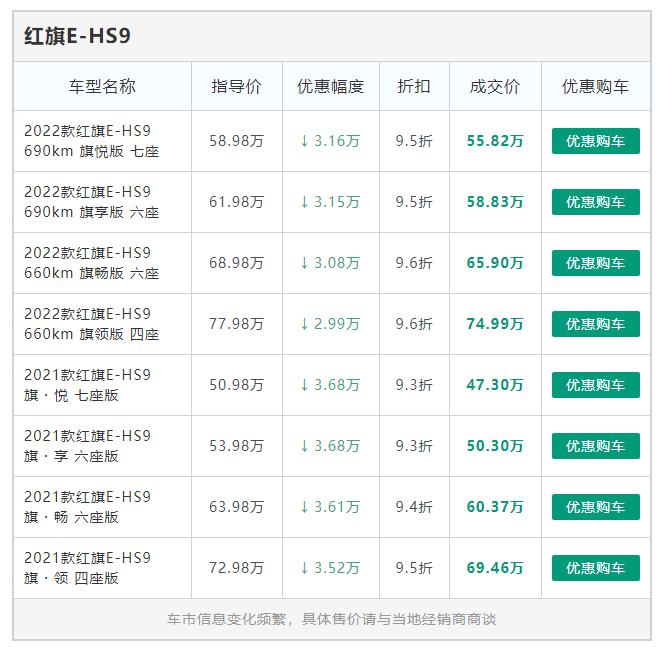The height and width of the screenshot is (651, 667).
Task: Click deal price 74.99万
Action: coord(495,324)
